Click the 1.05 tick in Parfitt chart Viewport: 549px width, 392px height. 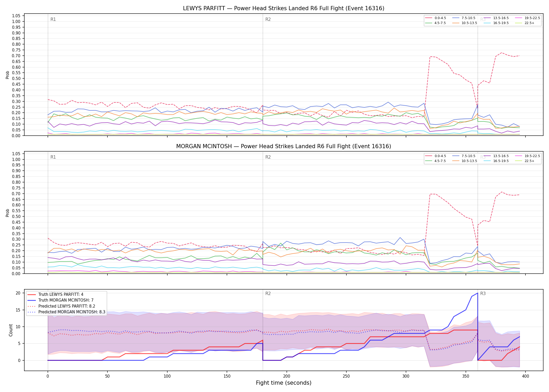click(16, 16)
